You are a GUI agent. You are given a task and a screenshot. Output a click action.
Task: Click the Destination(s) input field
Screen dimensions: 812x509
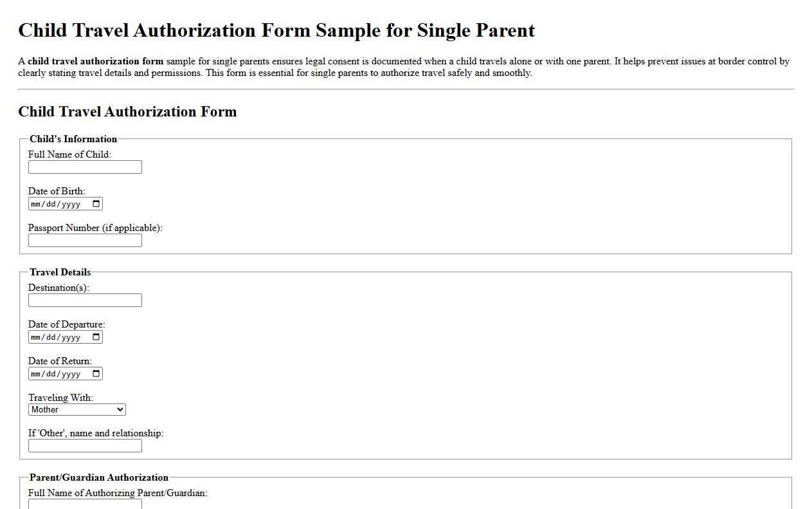click(x=84, y=300)
